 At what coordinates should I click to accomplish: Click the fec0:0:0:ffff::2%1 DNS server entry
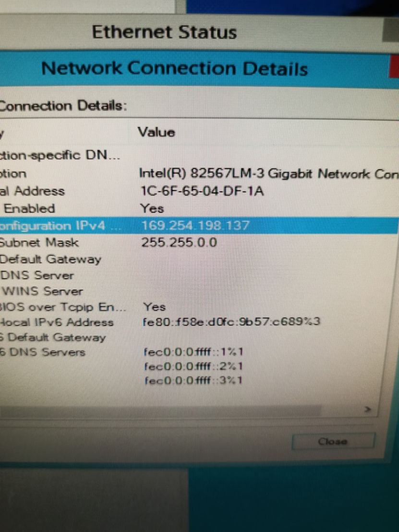tap(193, 366)
